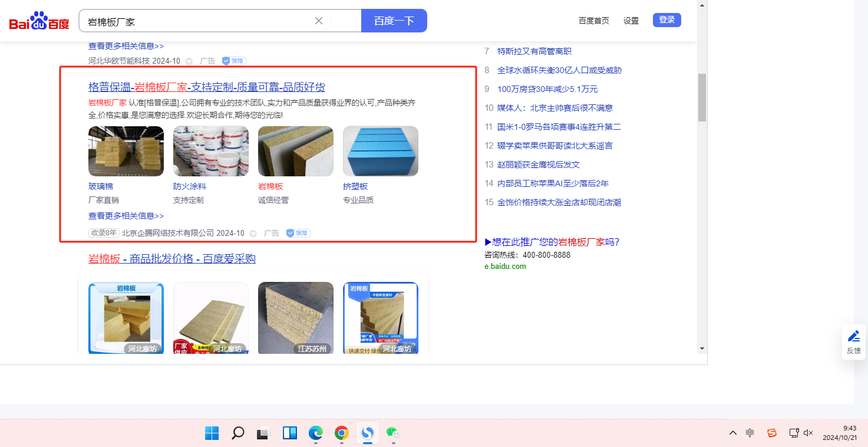
Task: Click 查看更多相关信息>> above 河北华欧节能科技
Action: [126, 46]
